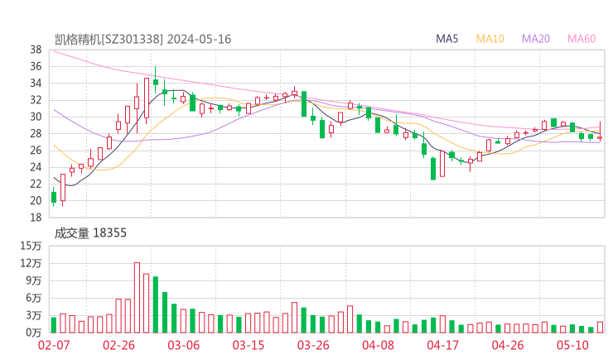Click the 6万 volume axis label
Image resolution: width=613 pixels, height=364 pixels.
(34, 298)
